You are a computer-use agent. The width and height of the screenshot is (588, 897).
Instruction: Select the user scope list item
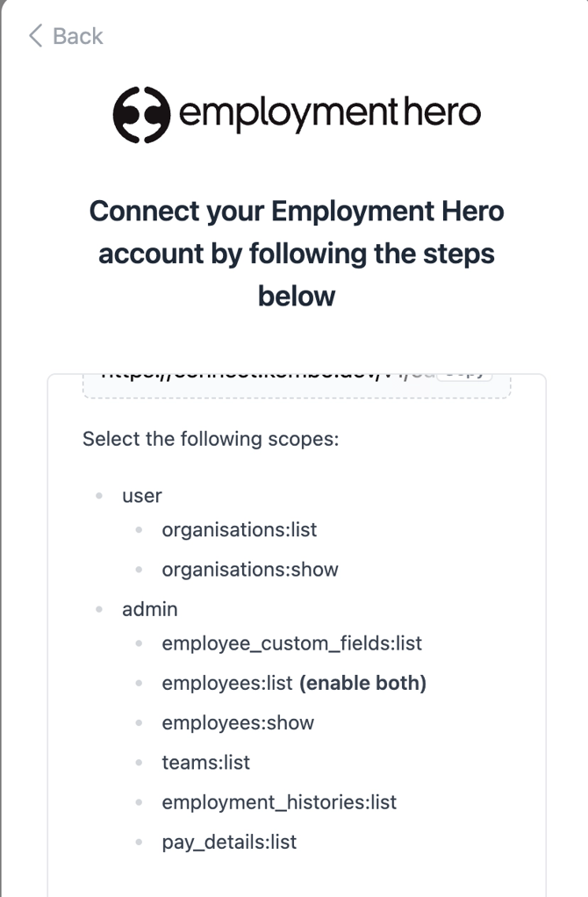(x=142, y=495)
